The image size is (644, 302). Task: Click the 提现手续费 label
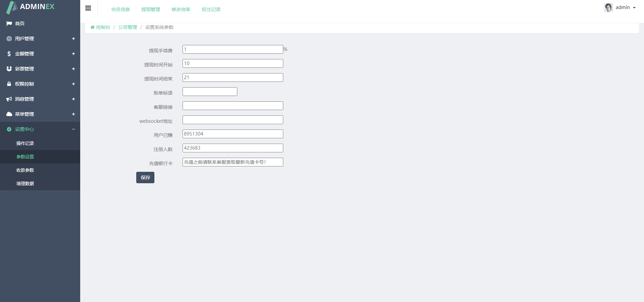click(x=161, y=51)
